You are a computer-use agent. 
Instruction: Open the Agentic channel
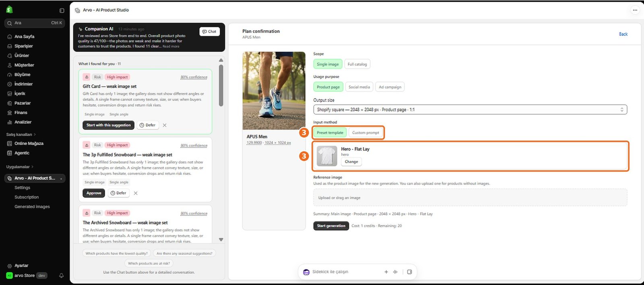22,153
